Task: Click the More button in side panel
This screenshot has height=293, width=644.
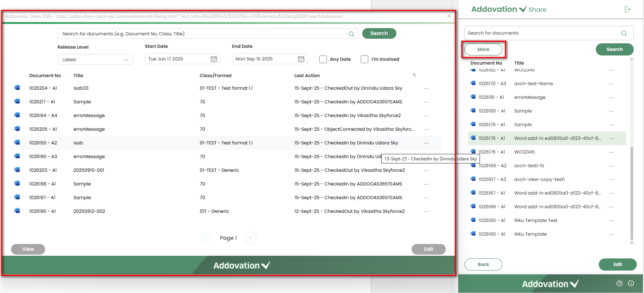Action: pyautogui.click(x=483, y=49)
